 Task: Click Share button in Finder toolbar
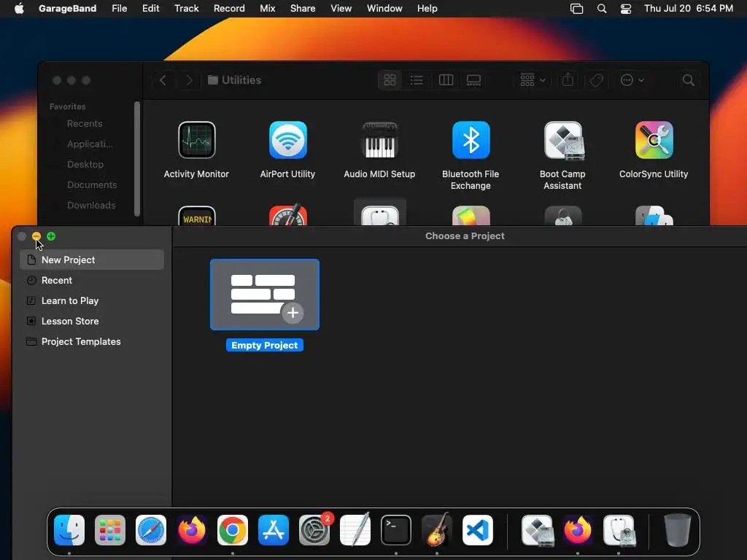tap(568, 80)
